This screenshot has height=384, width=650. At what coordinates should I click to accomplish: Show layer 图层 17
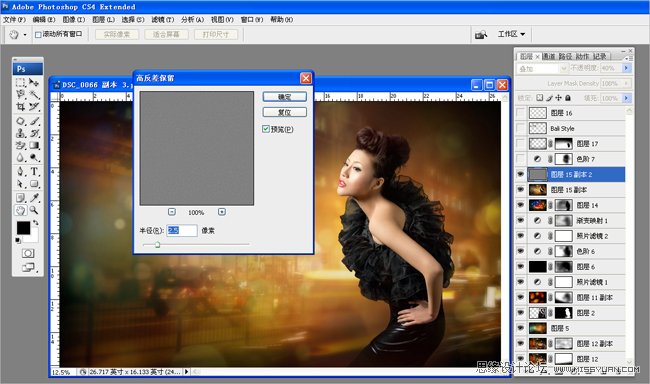(x=520, y=143)
